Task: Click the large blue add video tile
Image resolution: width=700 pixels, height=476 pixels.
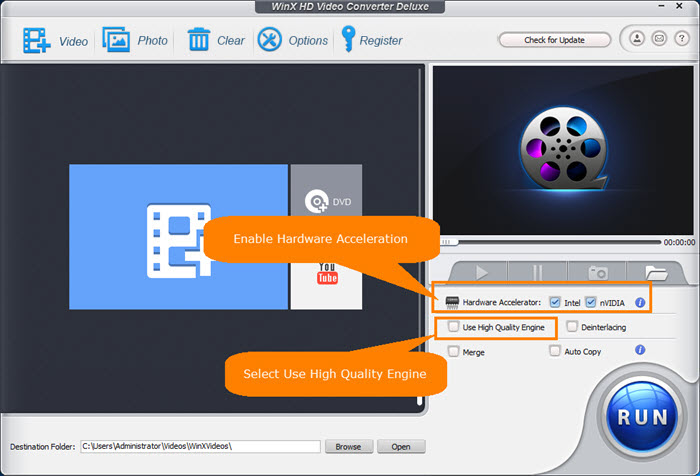Action: pos(179,237)
